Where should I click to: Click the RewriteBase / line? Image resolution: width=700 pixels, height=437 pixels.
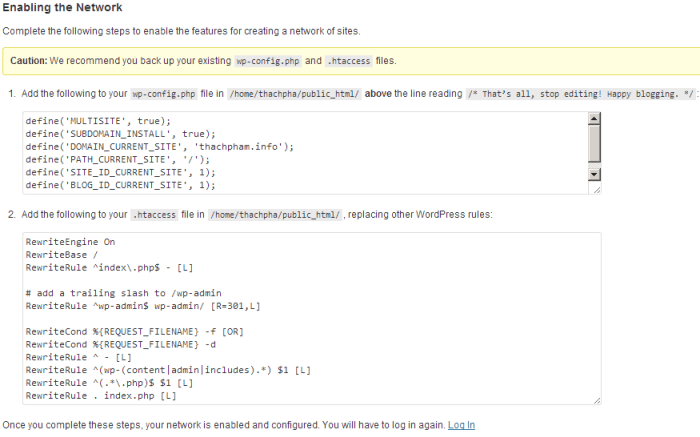(x=62, y=255)
